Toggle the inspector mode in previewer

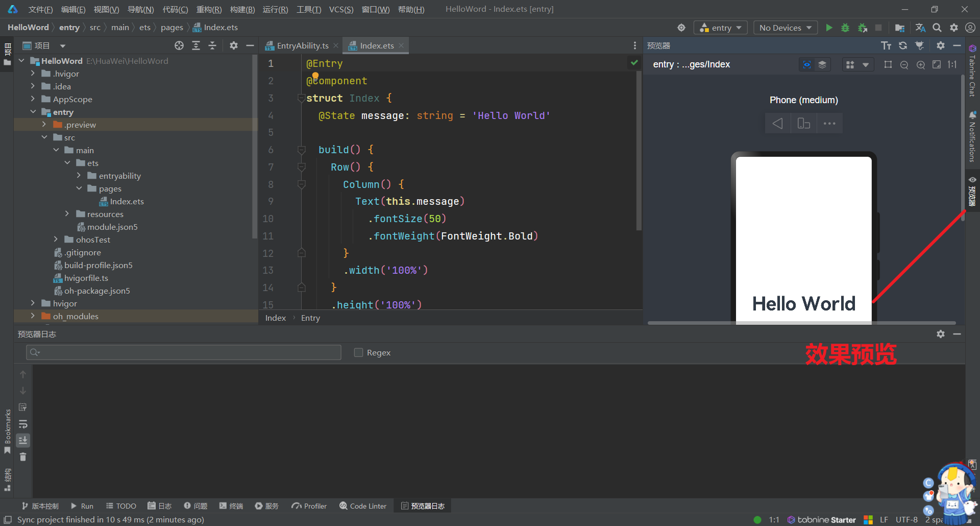click(806, 65)
